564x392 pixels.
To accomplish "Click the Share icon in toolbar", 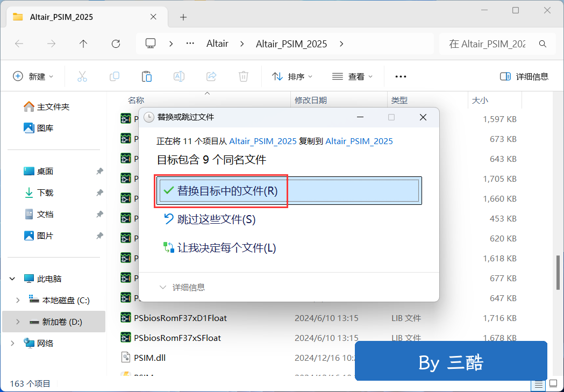I will (x=211, y=76).
